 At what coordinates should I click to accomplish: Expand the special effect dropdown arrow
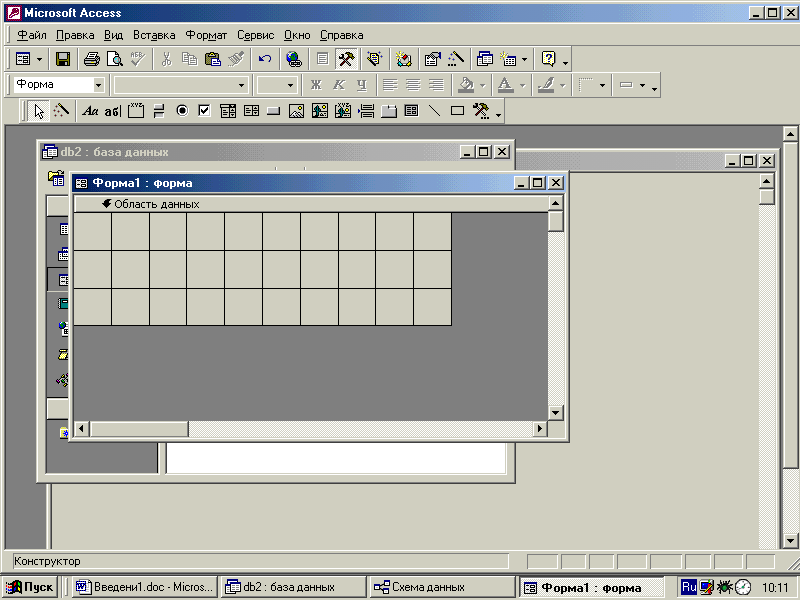click(642, 85)
